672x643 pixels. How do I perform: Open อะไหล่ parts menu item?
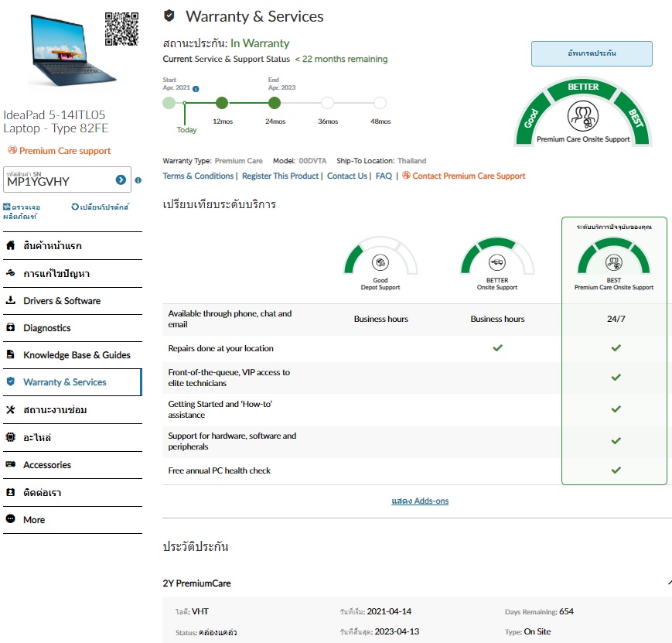pos(73,437)
